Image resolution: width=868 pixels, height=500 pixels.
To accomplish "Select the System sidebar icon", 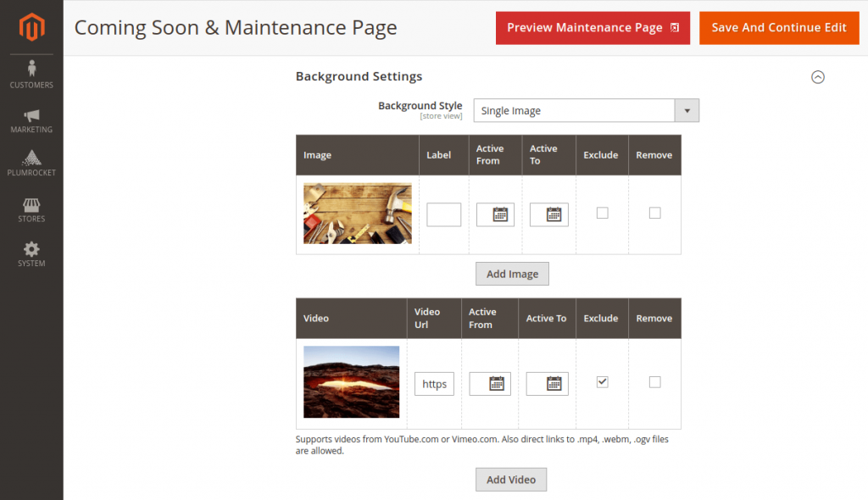I will tap(31, 253).
